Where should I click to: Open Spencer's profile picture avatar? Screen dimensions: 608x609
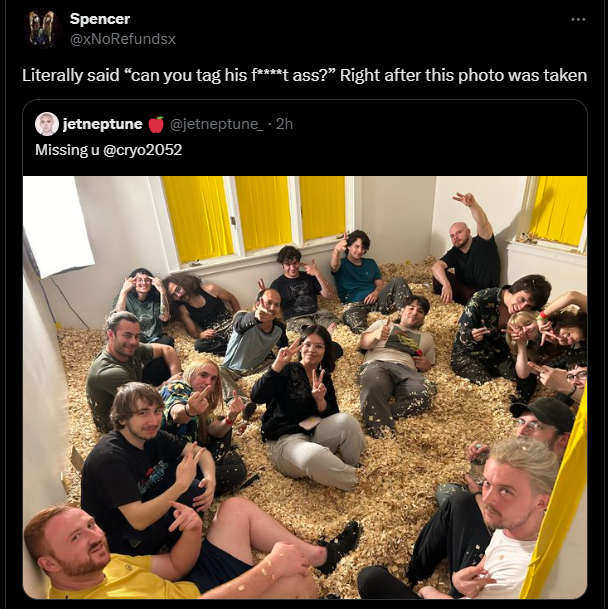[42, 29]
